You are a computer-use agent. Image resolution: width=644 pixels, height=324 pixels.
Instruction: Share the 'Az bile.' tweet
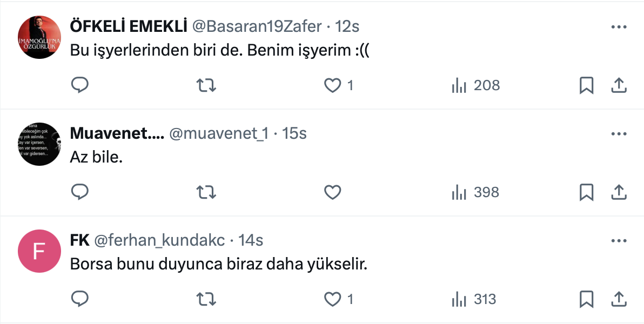(x=618, y=192)
